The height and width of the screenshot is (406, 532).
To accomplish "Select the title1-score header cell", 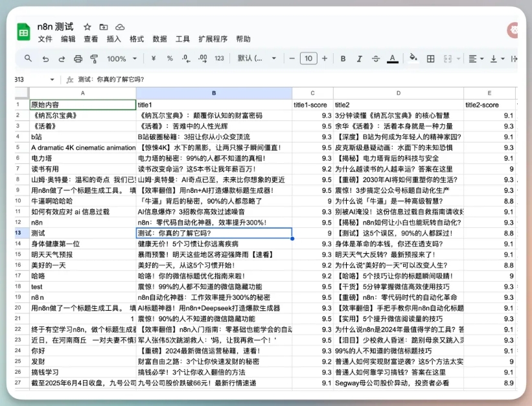I will point(312,105).
